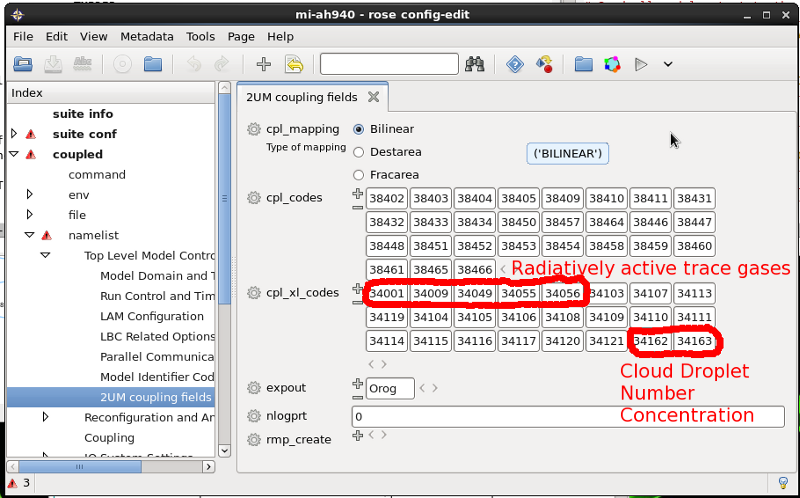Click the gear icon beside rmp_create
The image size is (800, 498).
(x=254, y=439)
